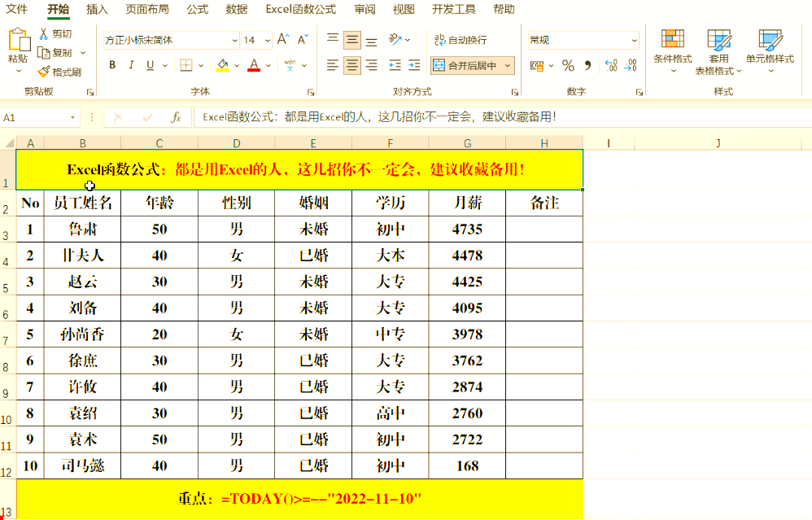Expand the underline style dropdown arrow

point(165,66)
